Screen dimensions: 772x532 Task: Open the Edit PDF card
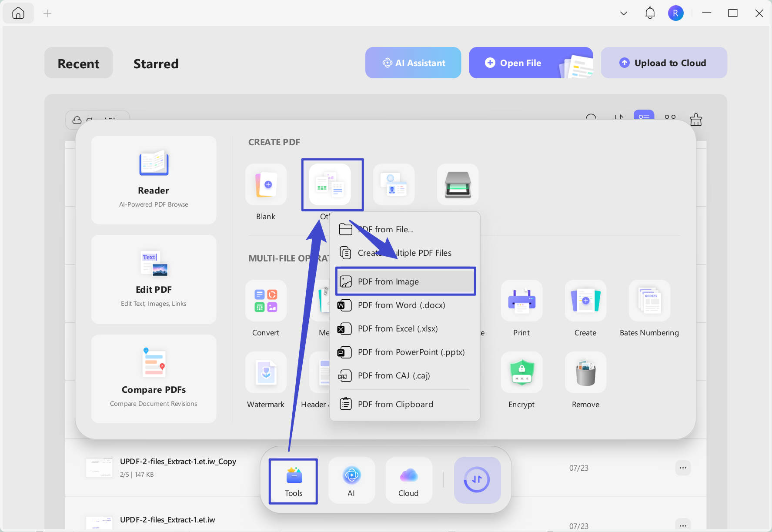pyautogui.click(x=154, y=279)
